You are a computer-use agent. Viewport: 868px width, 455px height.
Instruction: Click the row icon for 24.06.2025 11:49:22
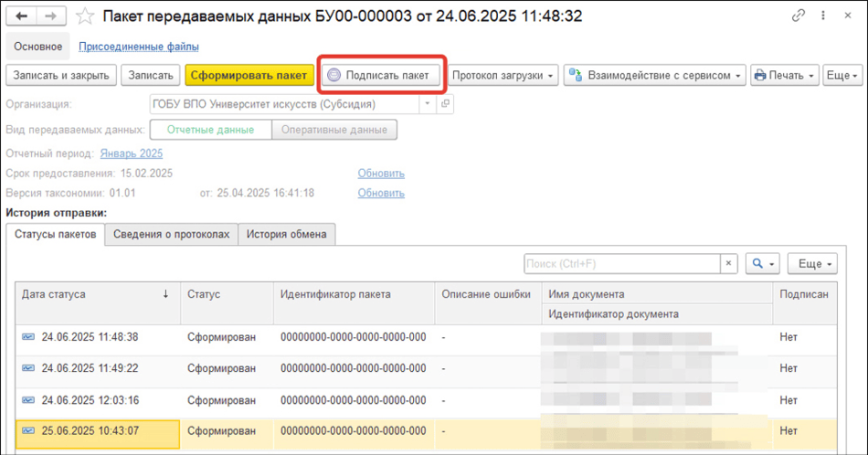(x=29, y=367)
